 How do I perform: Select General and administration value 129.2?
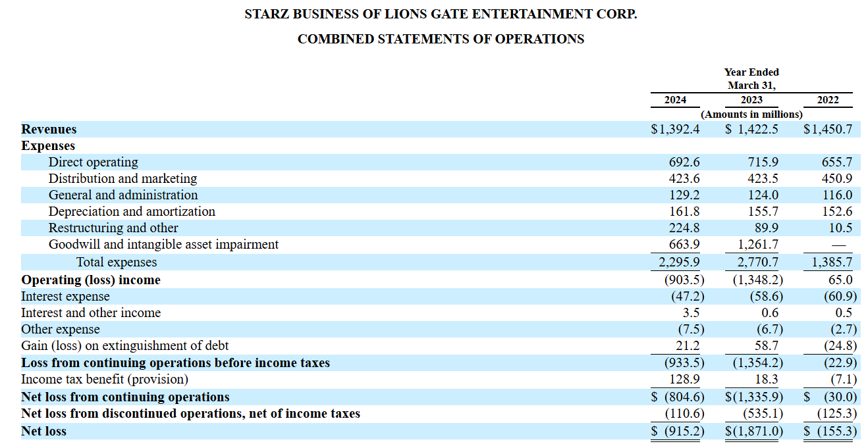tap(684, 195)
